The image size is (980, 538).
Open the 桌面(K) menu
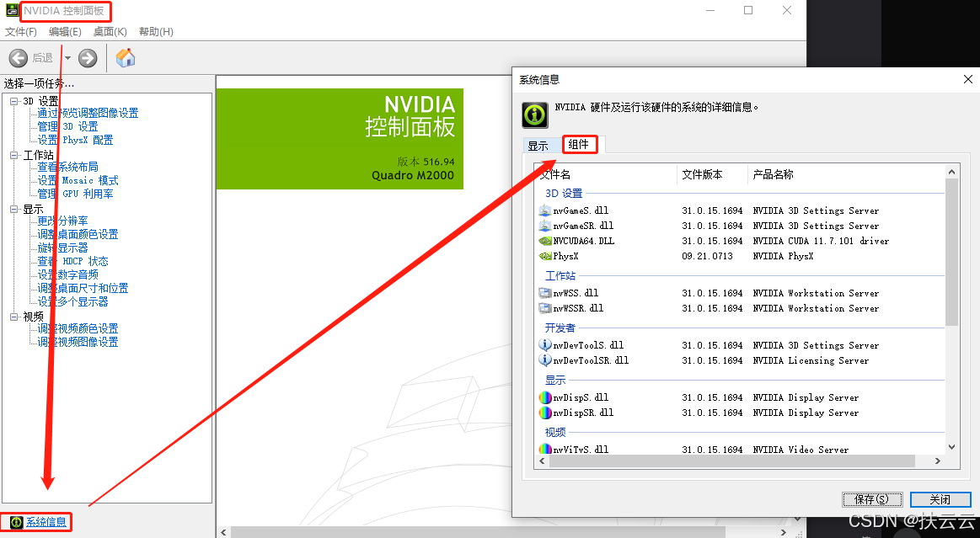[110, 31]
